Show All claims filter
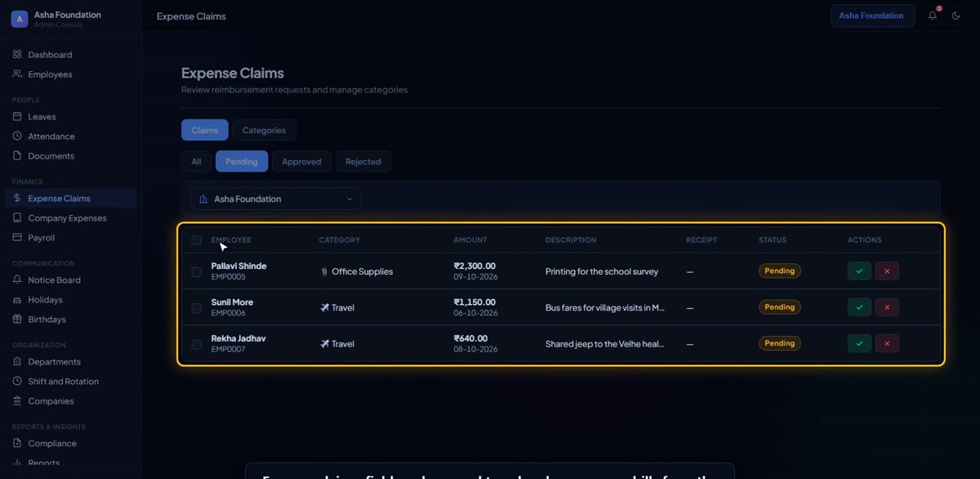 (196, 162)
